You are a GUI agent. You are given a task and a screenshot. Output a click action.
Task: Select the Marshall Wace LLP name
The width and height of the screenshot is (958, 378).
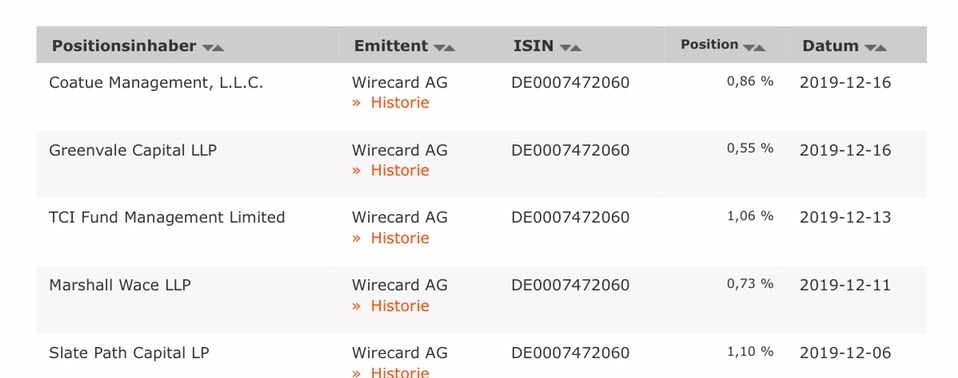(120, 285)
